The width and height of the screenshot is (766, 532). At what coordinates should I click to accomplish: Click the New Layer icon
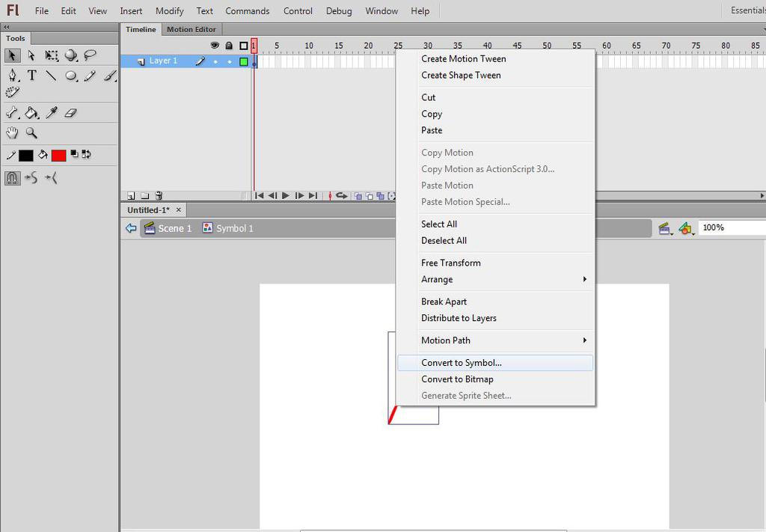[x=131, y=195]
